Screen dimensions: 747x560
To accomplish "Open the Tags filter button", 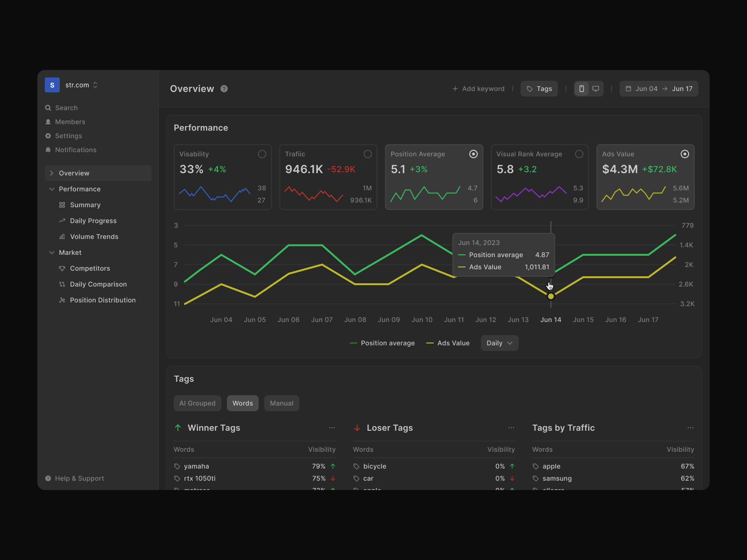I will [x=539, y=89].
